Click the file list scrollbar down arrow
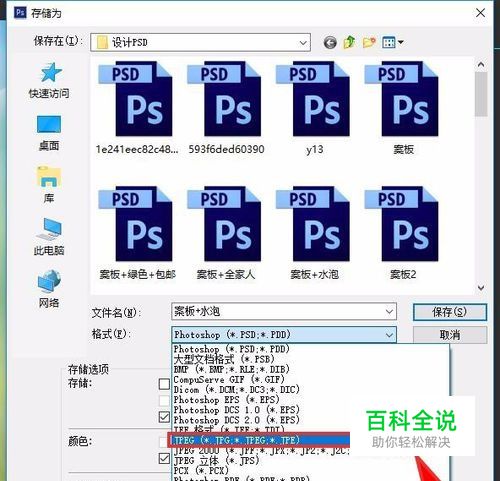The width and height of the screenshot is (500, 481). (x=481, y=287)
